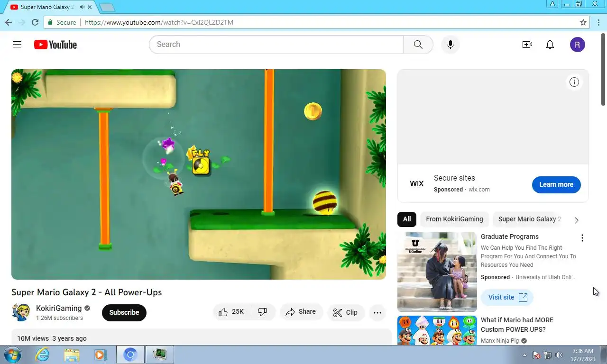Select the Super Mario Galaxy 2 chip
The width and height of the screenshot is (607, 364).
coord(529,219)
